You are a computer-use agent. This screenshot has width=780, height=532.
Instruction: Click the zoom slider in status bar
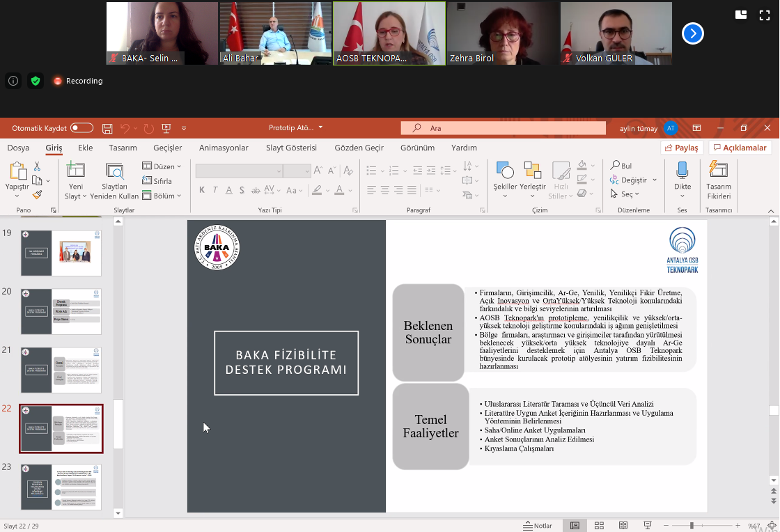[x=692, y=526]
